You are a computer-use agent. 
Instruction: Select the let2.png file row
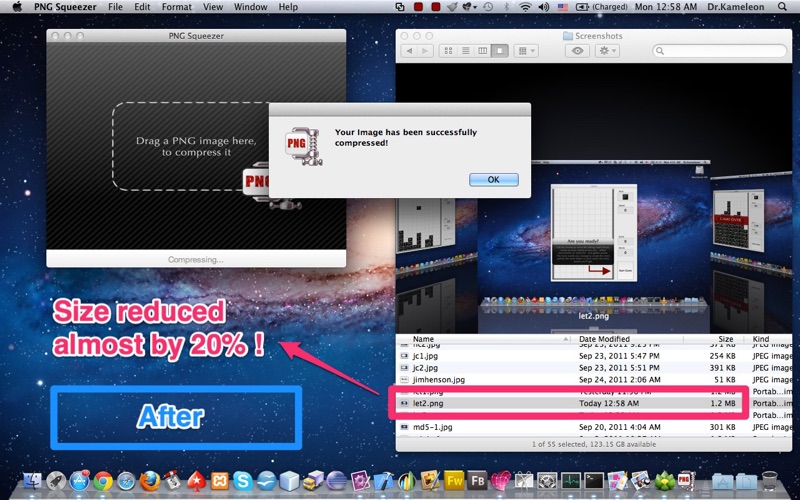594,403
